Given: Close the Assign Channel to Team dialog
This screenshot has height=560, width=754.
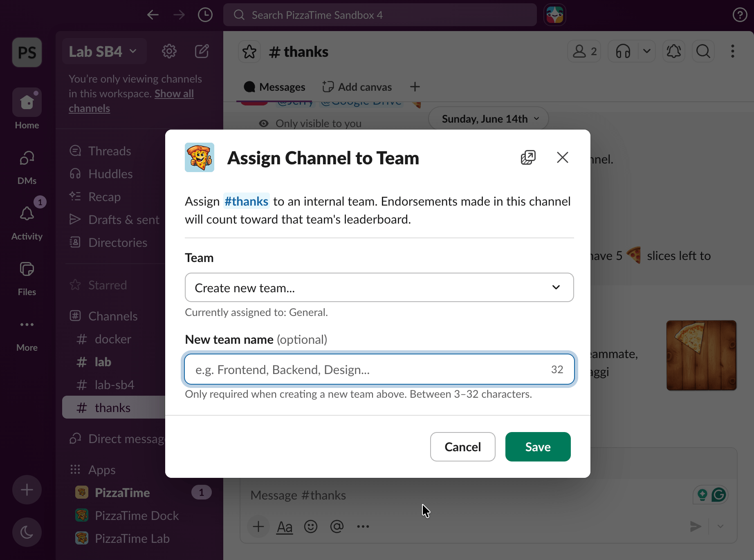Looking at the screenshot, I should (x=563, y=157).
